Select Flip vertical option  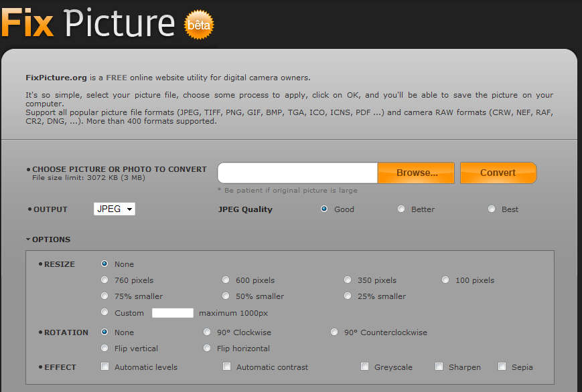click(104, 348)
